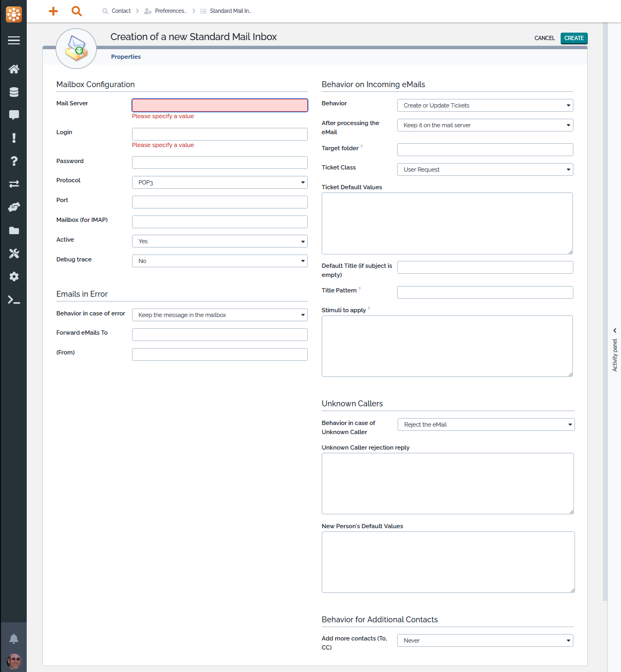Open the terminal prompt sidebar icon
621x672 pixels.
(14, 300)
